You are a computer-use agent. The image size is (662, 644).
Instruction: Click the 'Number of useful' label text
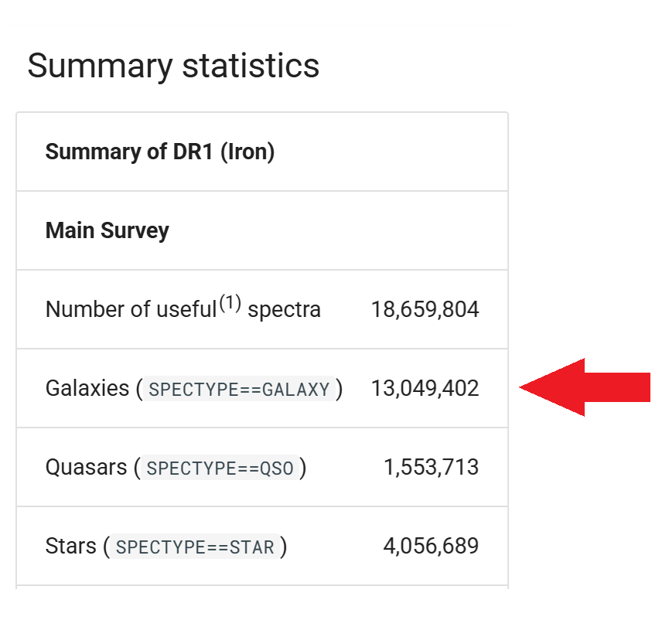pyautogui.click(x=131, y=310)
